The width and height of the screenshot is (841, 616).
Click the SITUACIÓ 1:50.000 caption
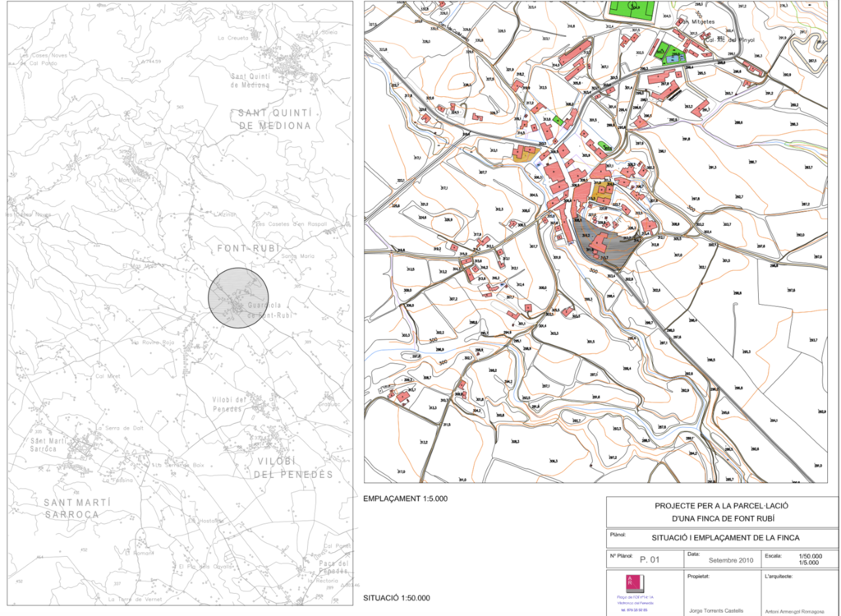(x=397, y=598)
